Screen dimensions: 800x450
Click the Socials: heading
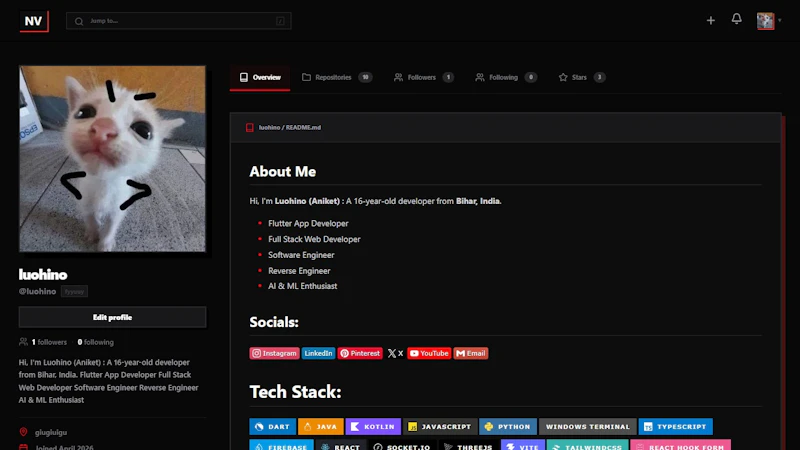click(x=274, y=322)
